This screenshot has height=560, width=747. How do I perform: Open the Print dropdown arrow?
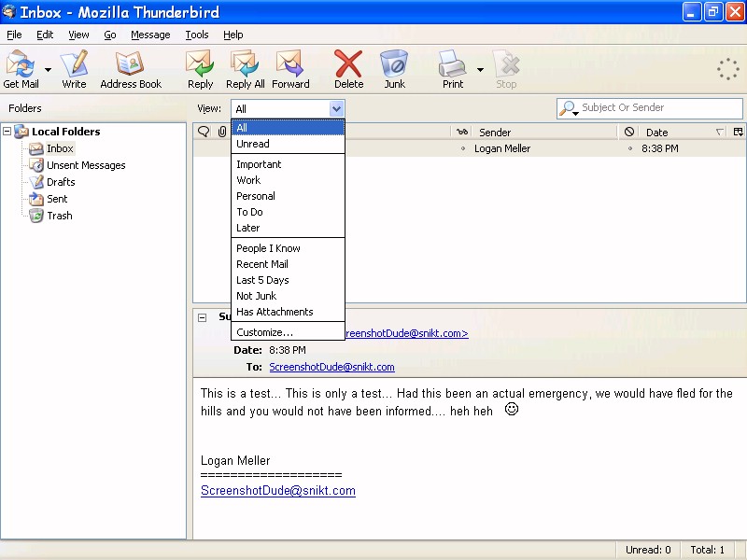[x=480, y=69]
